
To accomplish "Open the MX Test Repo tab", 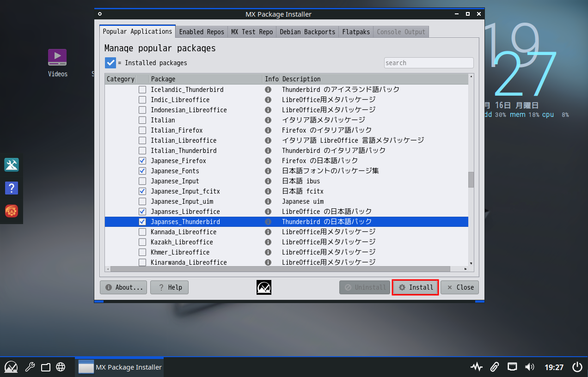I will click(x=252, y=32).
